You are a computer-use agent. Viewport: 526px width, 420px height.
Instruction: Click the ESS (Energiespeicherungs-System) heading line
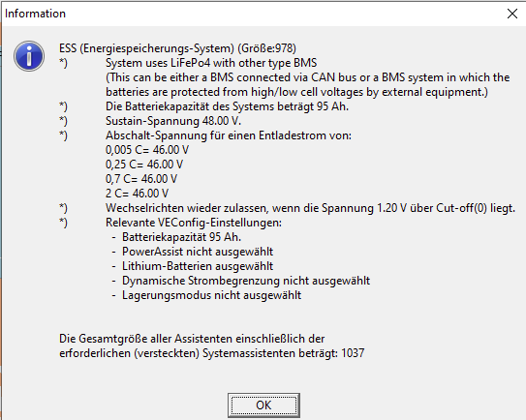(x=177, y=48)
